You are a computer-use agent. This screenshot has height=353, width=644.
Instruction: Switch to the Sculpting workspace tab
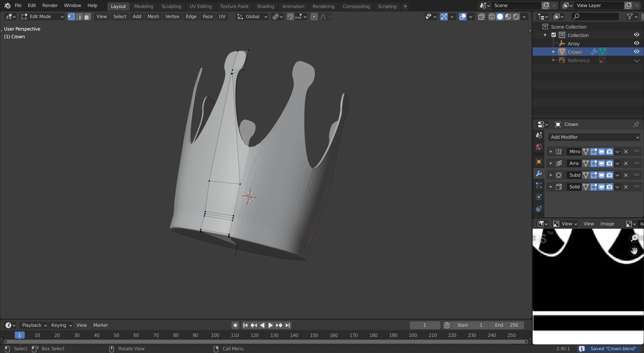171,6
